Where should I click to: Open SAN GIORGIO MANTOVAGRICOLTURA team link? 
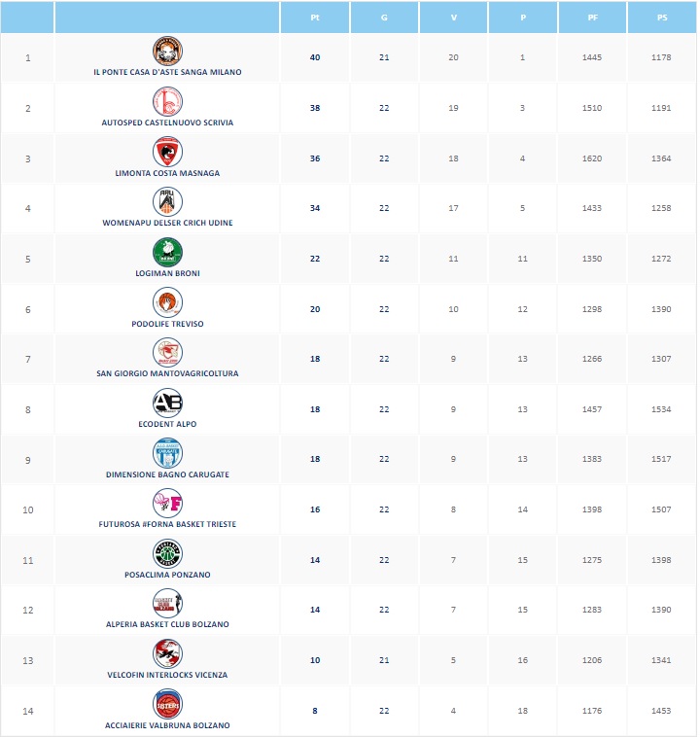(x=167, y=373)
